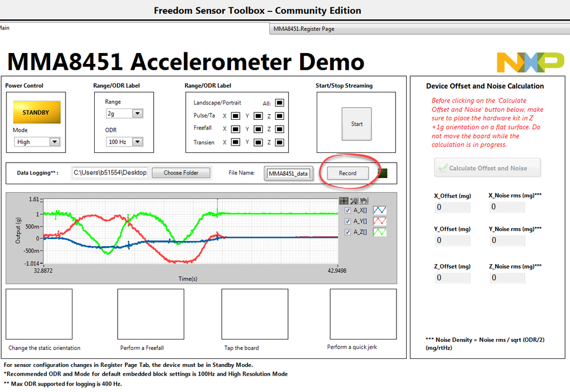Click the Y-axis top value 1.61
This screenshot has width=570, height=392.
coord(34,199)
